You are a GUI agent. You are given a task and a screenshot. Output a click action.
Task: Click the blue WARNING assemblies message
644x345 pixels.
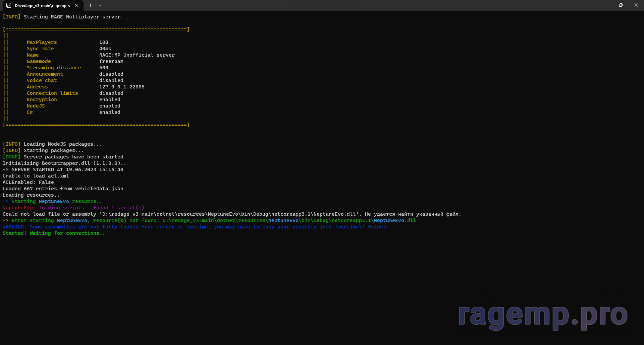(x=195, y=227)
